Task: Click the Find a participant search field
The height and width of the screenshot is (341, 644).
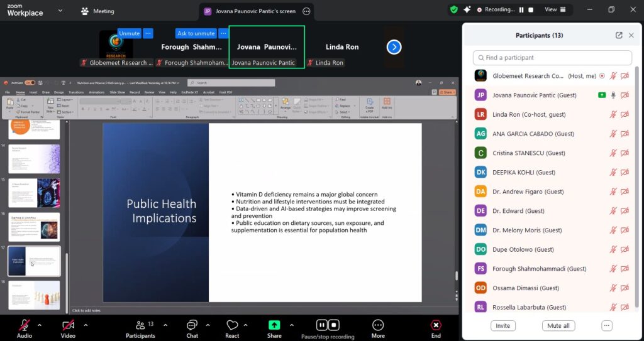Action: point(552,58)
